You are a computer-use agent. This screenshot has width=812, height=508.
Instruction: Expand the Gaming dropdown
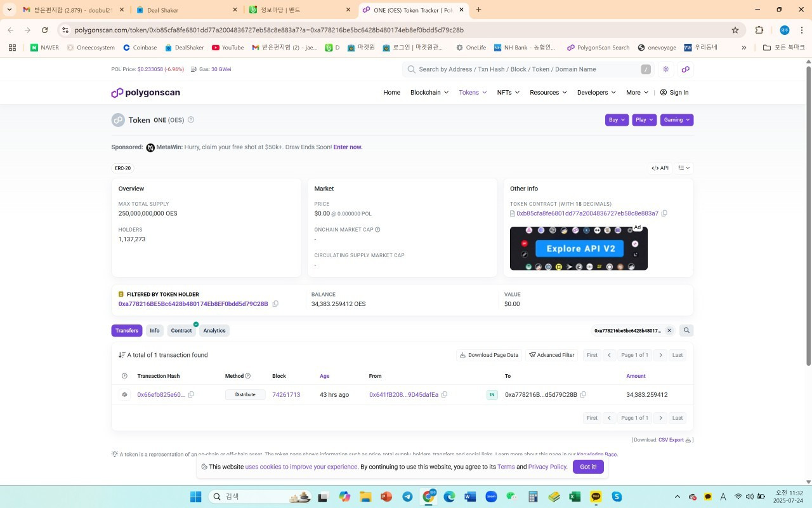point(676,120)
